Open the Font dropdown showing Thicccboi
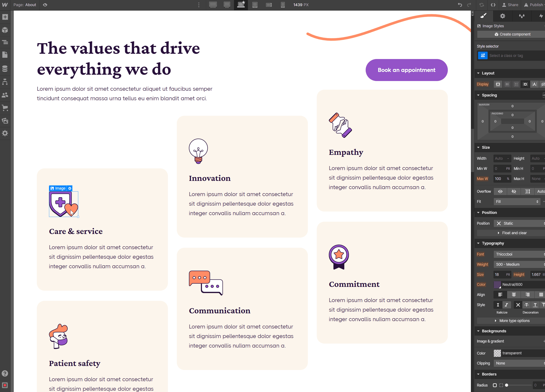The height and width of the screenshot is (392, 545). click(x=520, y=254)
